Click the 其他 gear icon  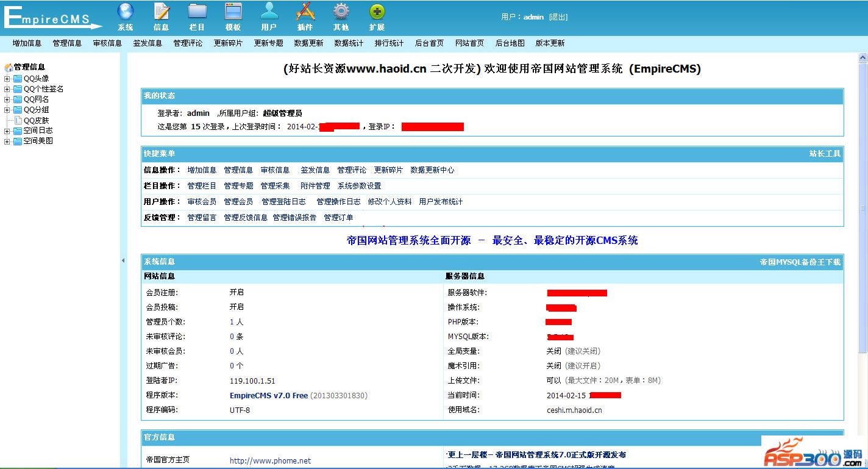point(341,12)
